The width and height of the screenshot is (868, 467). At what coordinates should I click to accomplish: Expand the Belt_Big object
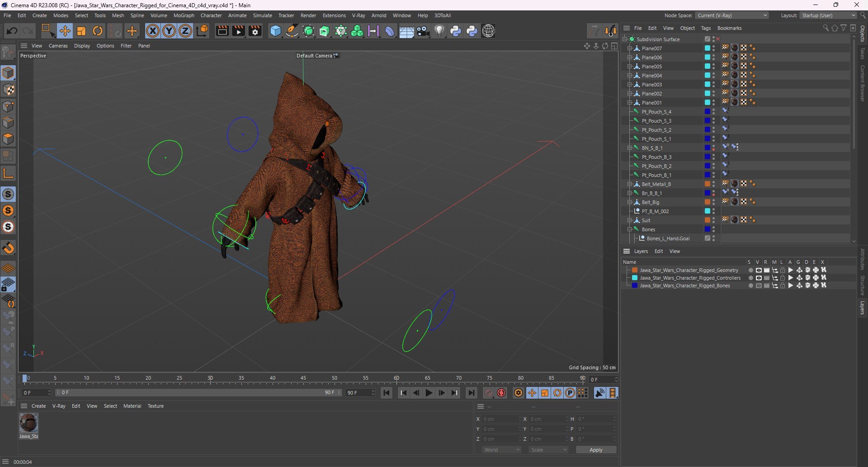coord(629,202)
